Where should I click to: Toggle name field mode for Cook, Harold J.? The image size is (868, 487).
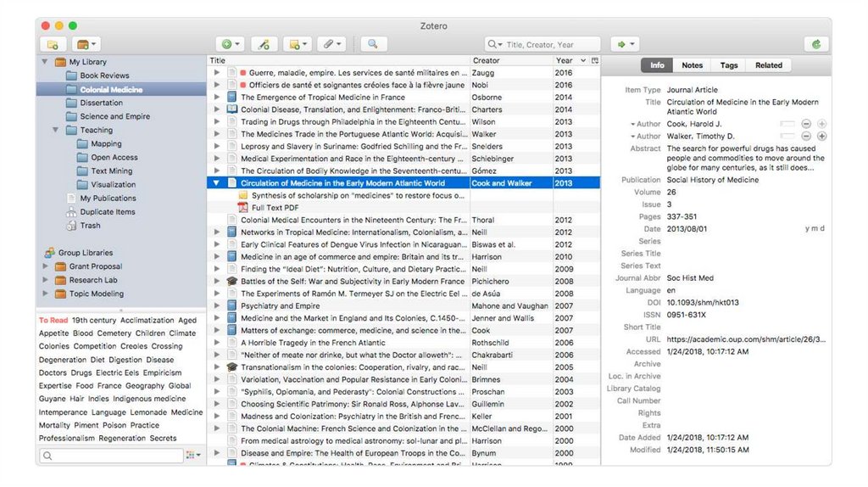(787, 124)
